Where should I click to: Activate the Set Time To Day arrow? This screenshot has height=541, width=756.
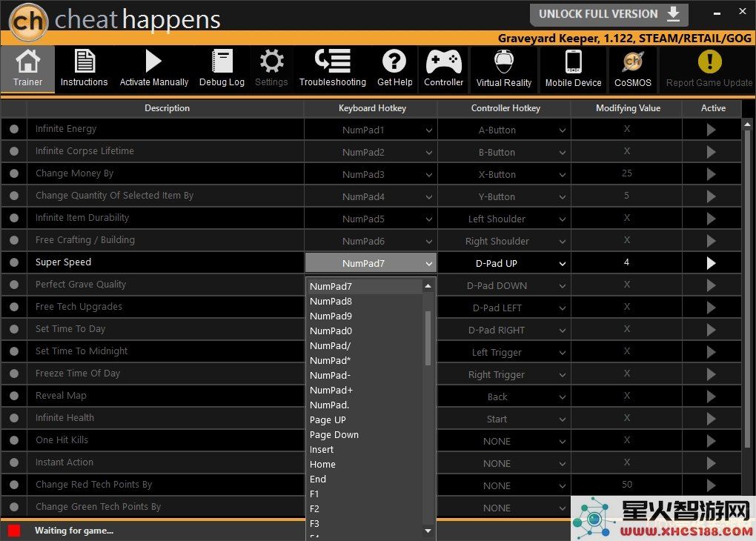[x=712, y=330]
